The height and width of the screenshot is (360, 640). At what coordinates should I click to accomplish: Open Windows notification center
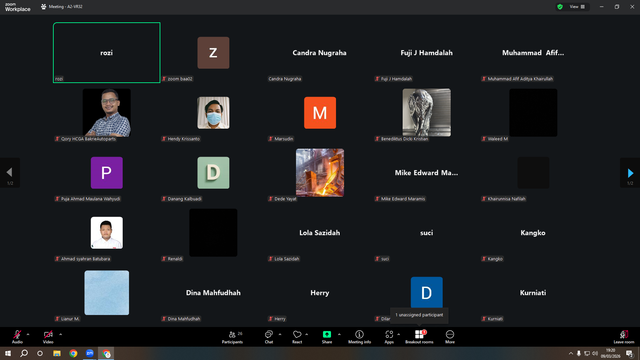coord(629,353)
